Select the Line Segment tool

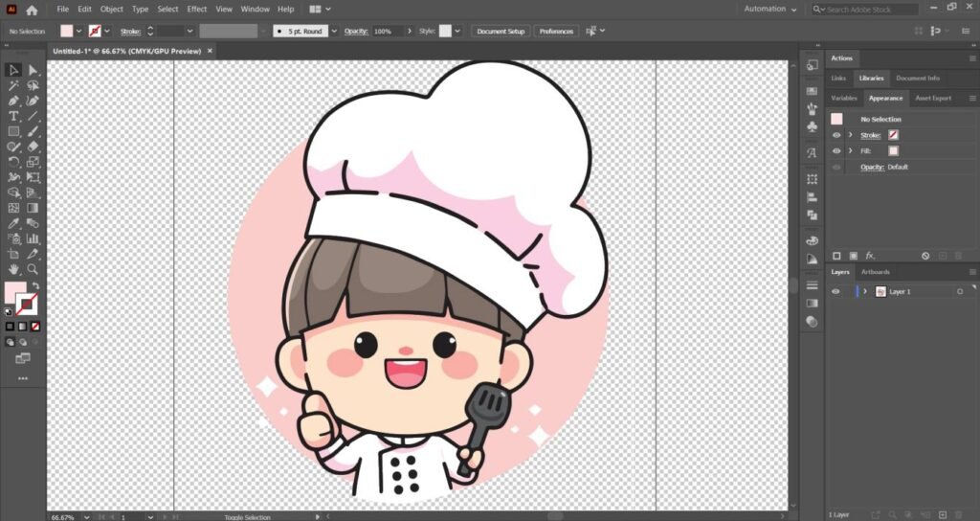pyautogui.click(x=33, y=116)
